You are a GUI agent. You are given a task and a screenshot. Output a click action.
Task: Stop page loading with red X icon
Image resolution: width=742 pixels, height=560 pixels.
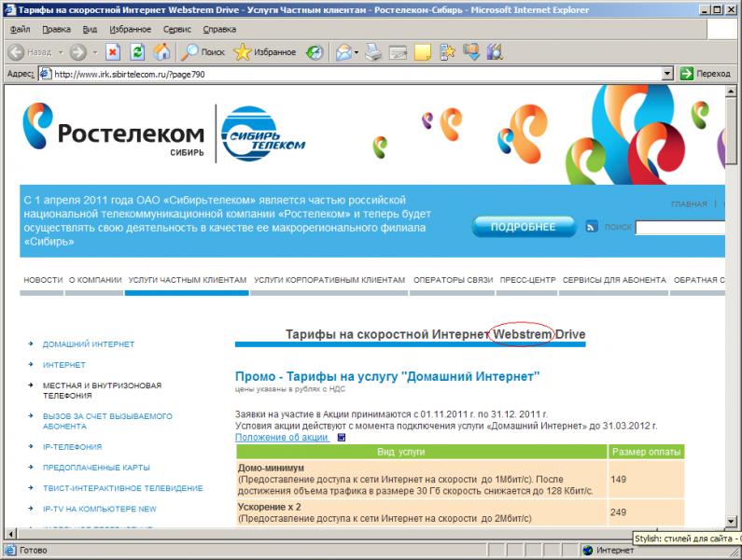pyautogui.click(x=113, y=52)
